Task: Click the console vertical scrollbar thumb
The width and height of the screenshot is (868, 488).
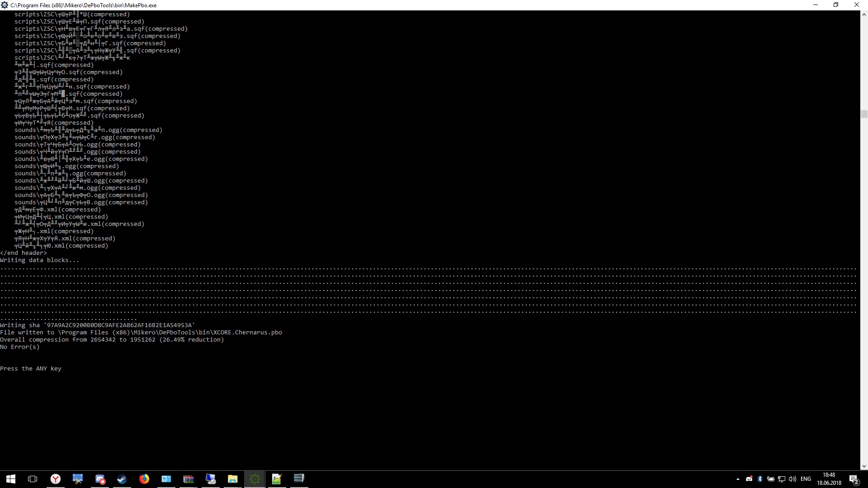Action: [x=864, y=114]
